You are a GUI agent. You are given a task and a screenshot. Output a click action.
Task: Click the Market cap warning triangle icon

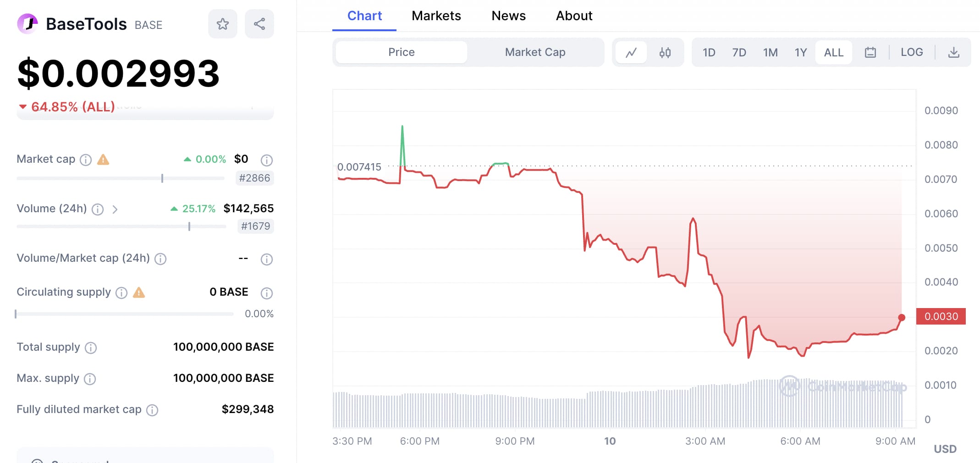103,160
